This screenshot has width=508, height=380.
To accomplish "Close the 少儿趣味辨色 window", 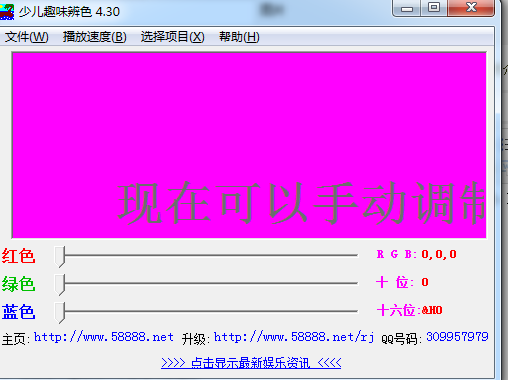I will tap(471, 8).
